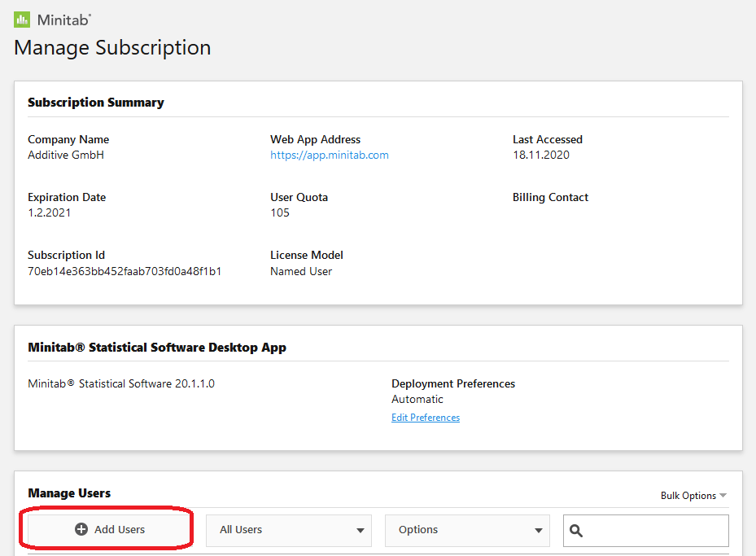This screenshot has height=556, width=756.
Task: Click the Deployment Preferences label
Action: tap(453, 384)
